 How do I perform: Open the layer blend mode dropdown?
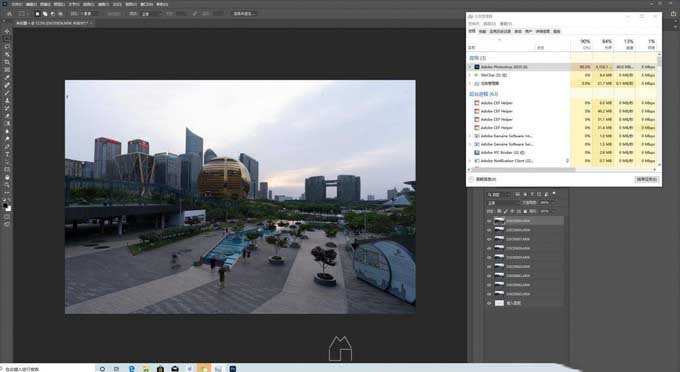tap(503, 203)
